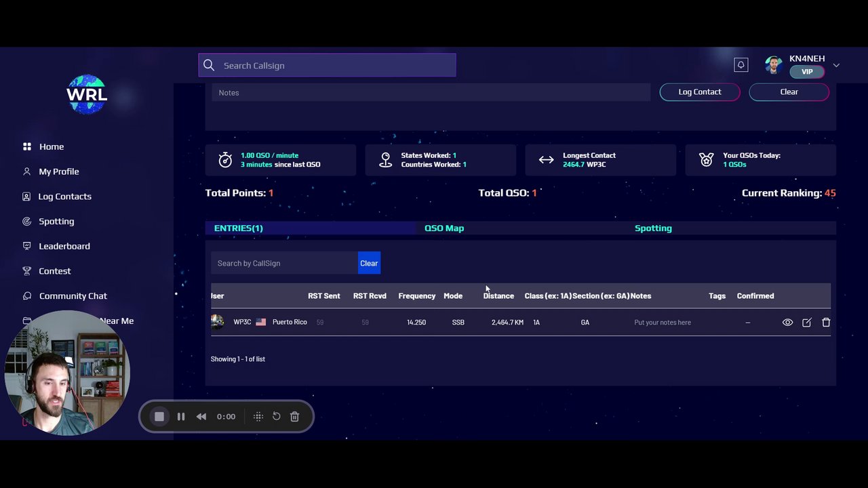Image resolution: width=868 pixels, height=488 pixels.
Task: View WP3C entry with eye icon
Action: (x=787, y=323)
